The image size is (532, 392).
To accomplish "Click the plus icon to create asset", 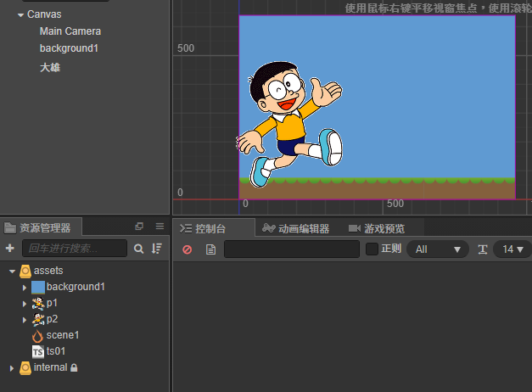I will point(10,248).
